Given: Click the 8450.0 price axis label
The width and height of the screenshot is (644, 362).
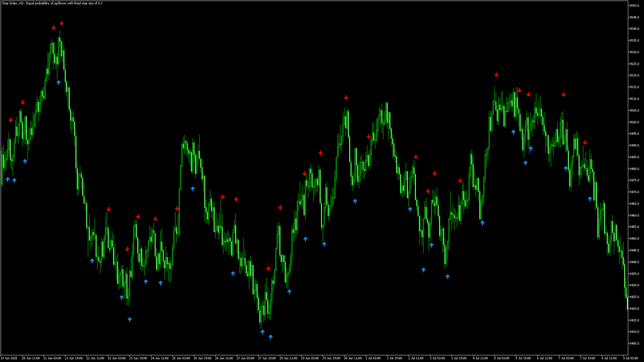Looking at the screenshot, I should (634, 239).
